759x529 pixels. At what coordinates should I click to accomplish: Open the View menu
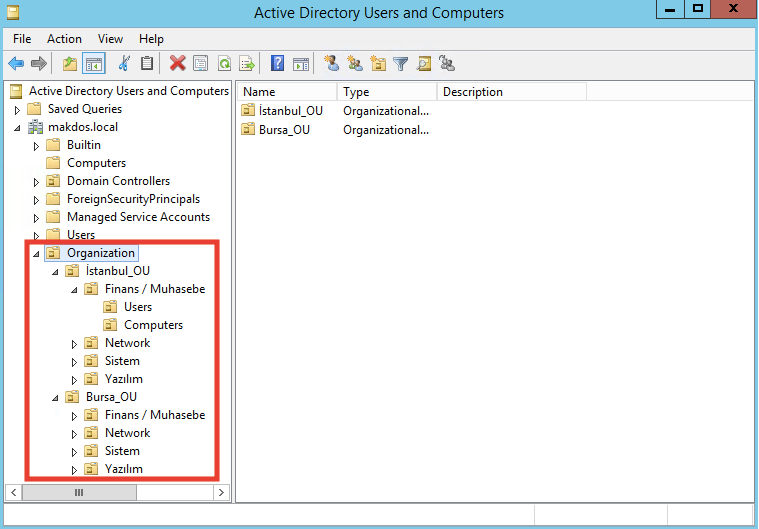click(111, 39)
